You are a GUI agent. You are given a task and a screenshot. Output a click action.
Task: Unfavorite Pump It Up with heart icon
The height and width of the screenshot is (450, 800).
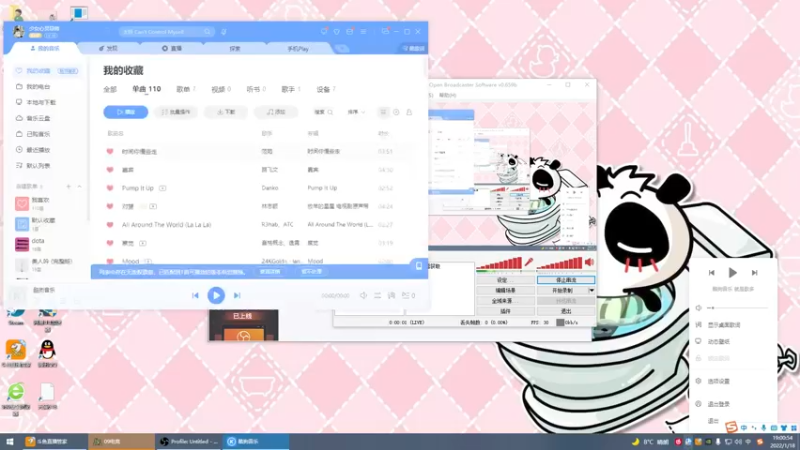point(110,188)
